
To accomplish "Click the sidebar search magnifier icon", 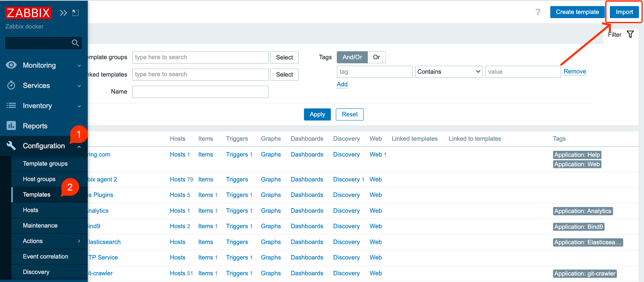I will pyautogui.click(x=75, y=43).
